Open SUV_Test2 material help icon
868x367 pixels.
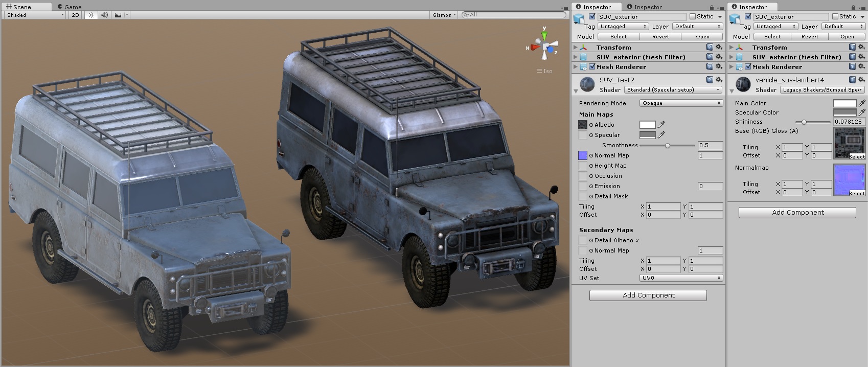(x=710, y=80)
